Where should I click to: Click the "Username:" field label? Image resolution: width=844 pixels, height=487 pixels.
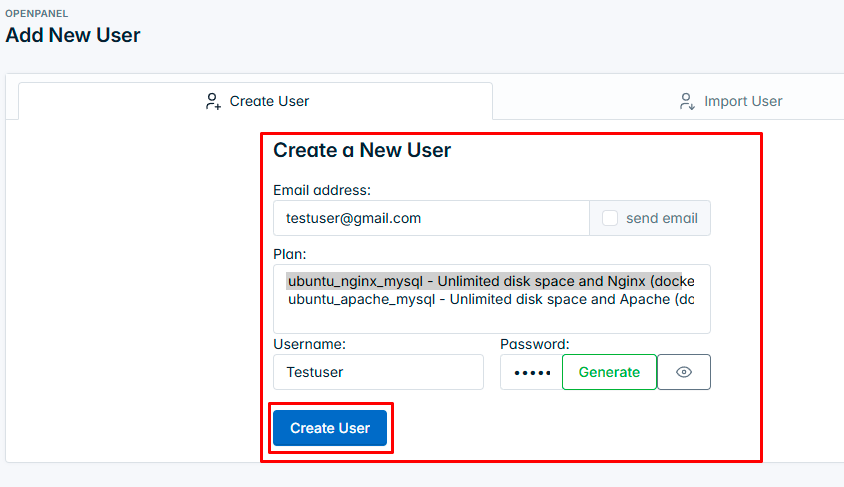(309, 344)
